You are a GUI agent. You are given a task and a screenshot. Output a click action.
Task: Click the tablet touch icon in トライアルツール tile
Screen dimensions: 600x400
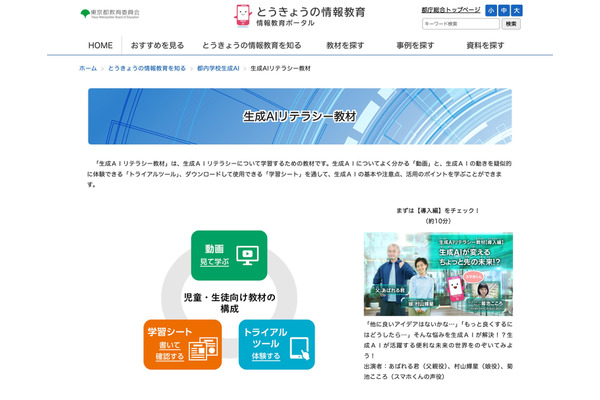coord(300,349)
